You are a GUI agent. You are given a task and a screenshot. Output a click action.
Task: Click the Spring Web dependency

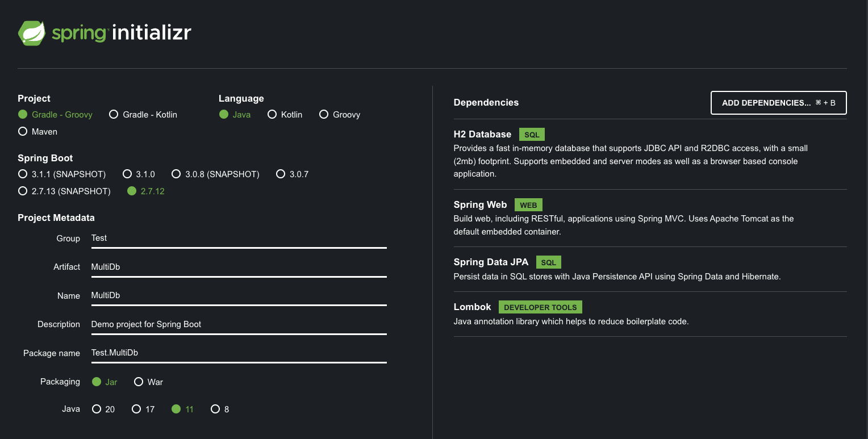(x=650, y=218)
